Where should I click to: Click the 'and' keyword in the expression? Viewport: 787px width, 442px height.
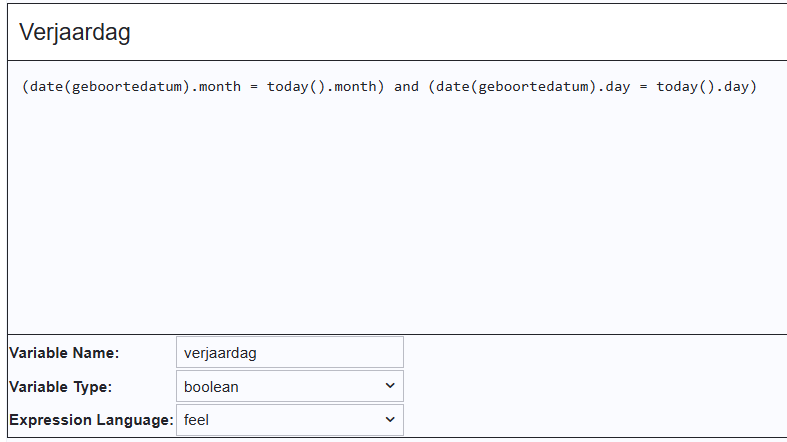(406, 87)
